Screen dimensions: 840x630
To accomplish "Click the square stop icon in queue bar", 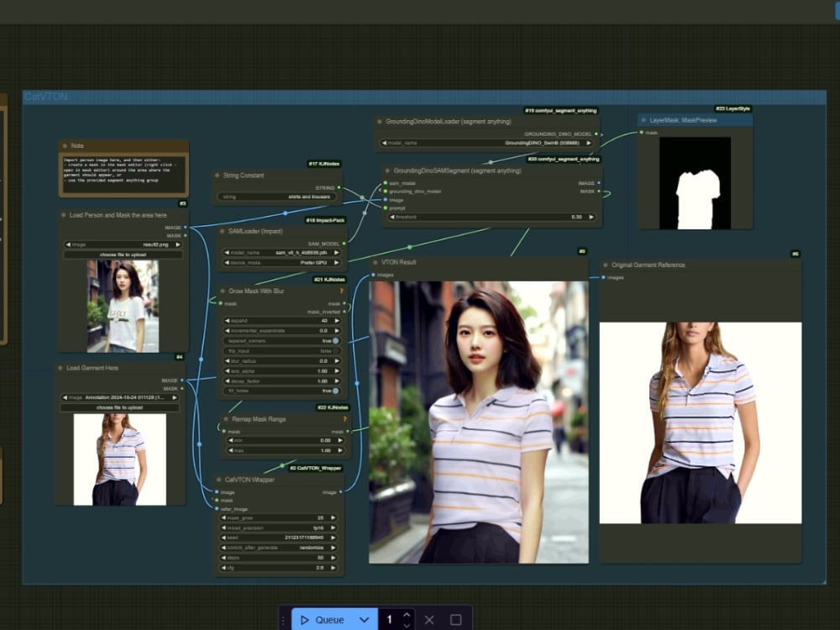I will 456,620.
